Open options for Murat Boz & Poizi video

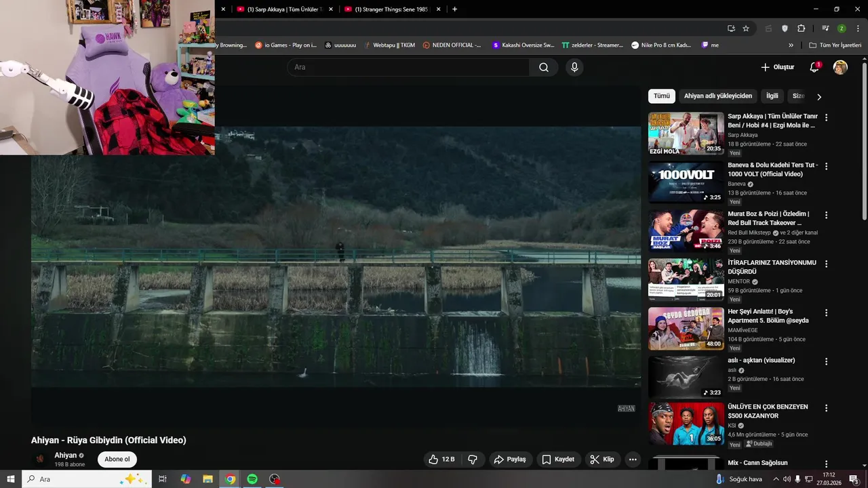pyautogui.click(x=826, y=215)
